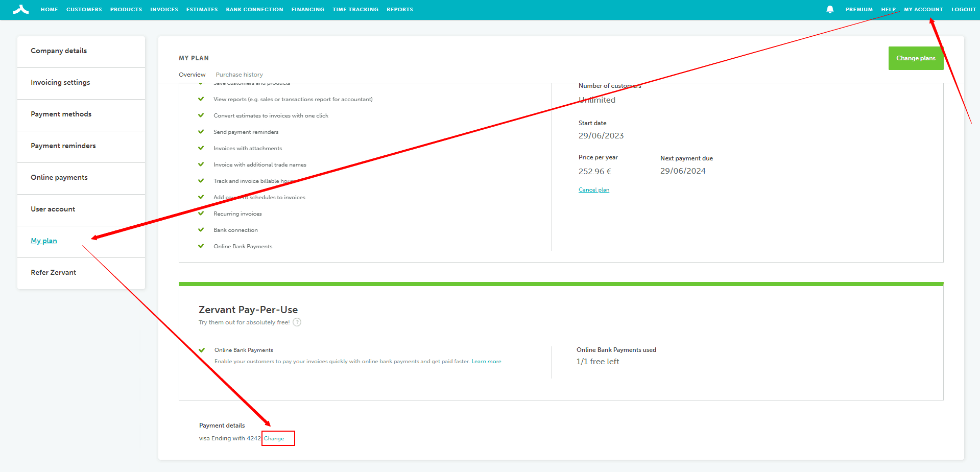
Task: Select Online payments in the sidebar
Action: tap(81, 178)
